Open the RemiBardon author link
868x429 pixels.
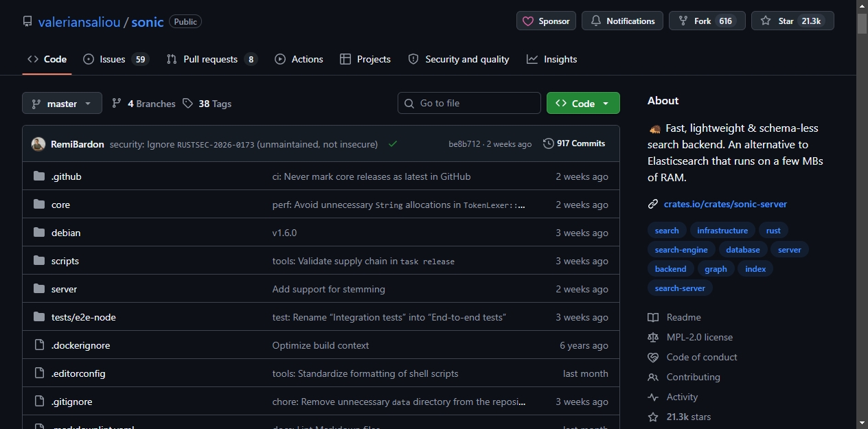(x=78, y=144)
